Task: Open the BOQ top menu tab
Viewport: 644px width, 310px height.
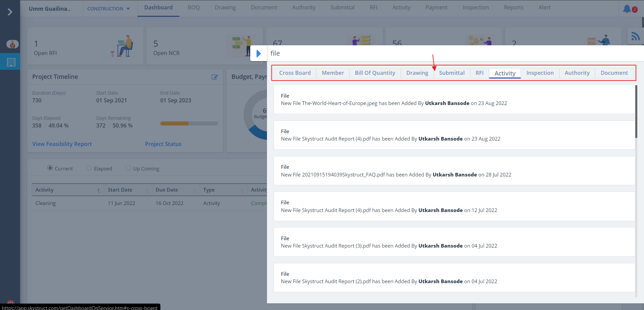Action: pos(194,8)
